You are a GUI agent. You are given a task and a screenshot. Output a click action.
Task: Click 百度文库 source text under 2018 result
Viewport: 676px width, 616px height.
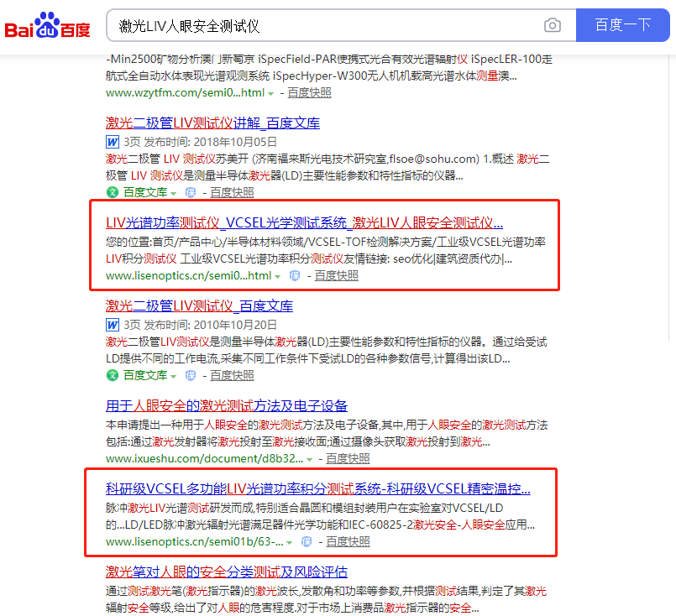(x=145, y=192)
